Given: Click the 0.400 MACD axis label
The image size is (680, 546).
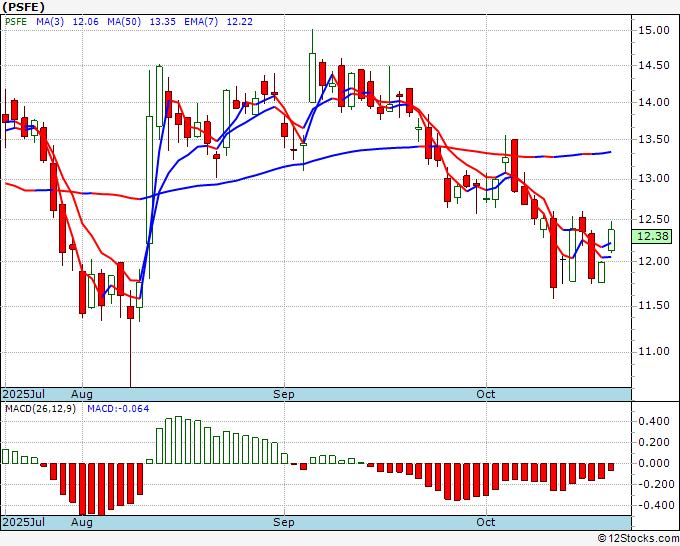Looking at the screenshot, I should (654, 422).
